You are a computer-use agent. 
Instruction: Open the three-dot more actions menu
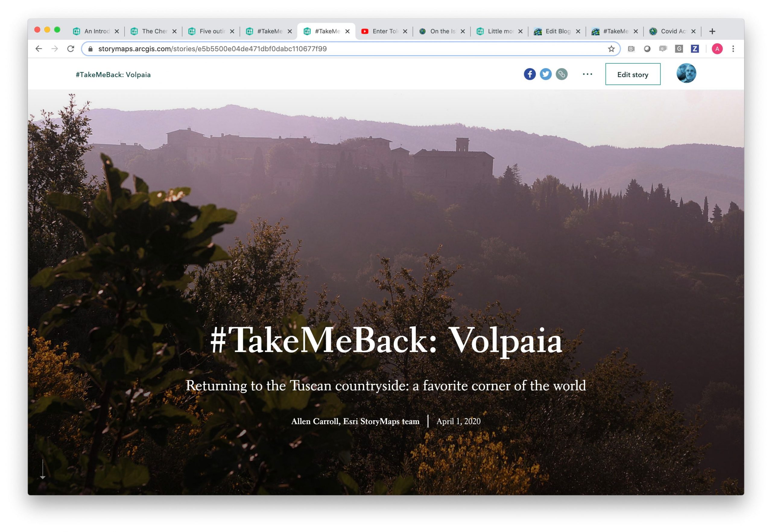(587, 74)
